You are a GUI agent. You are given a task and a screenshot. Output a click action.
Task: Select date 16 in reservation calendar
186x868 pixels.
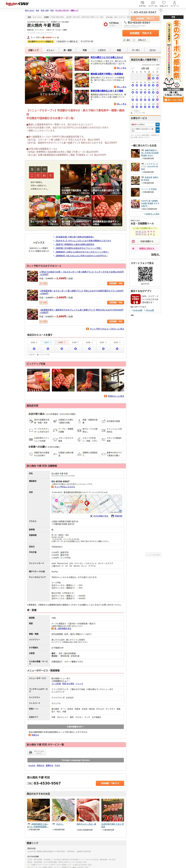(149, 77)
